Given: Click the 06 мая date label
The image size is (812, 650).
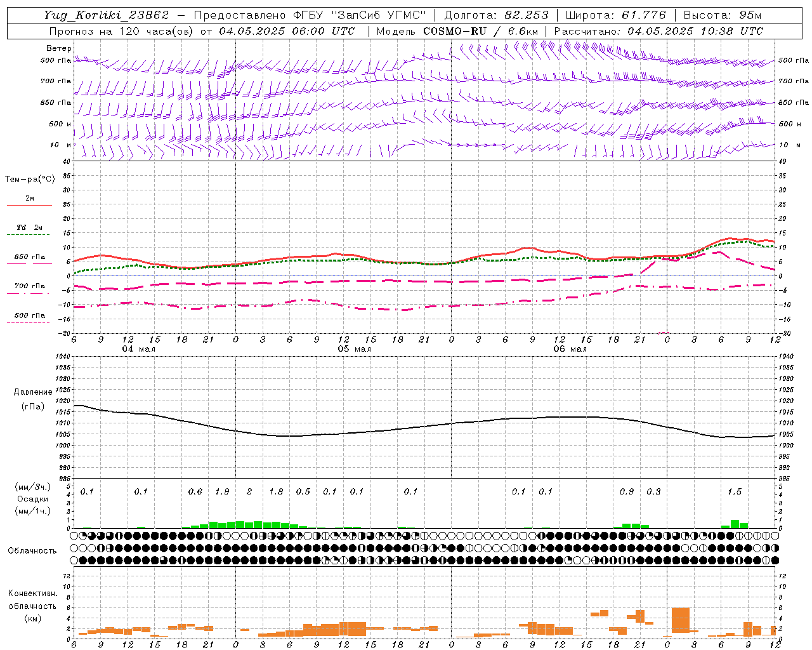Looking at the screenshot, I should (570, 349).
